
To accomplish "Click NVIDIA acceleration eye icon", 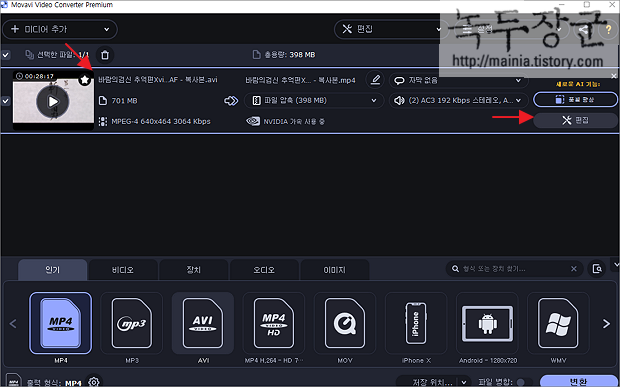I will (x=253, y=121).
